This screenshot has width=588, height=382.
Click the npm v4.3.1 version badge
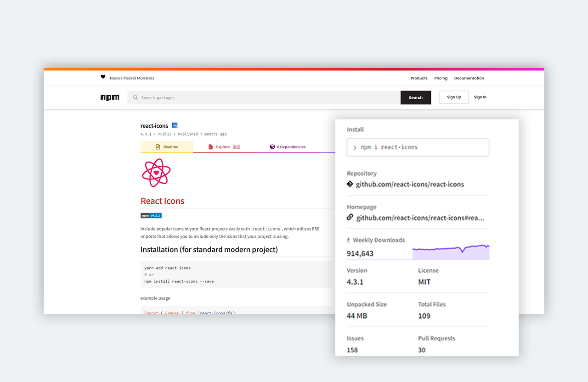pos(151,215)
